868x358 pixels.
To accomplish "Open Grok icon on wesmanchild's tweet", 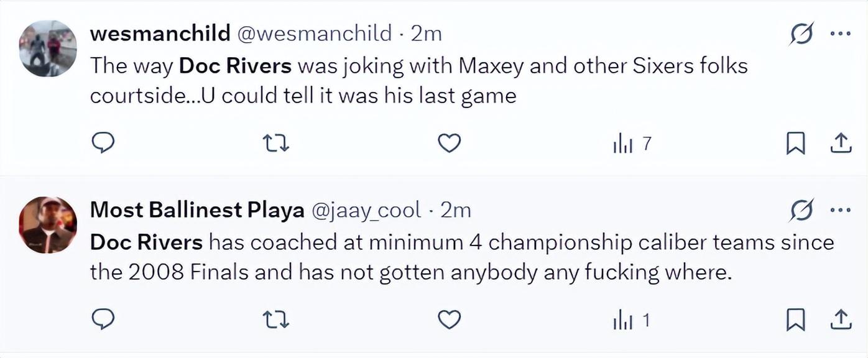I will point(801,35).
